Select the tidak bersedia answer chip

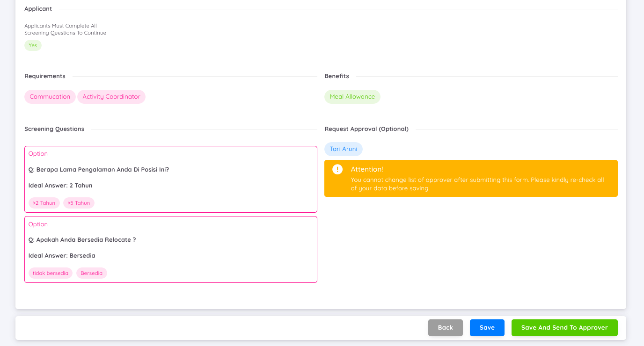pos(51,273)
